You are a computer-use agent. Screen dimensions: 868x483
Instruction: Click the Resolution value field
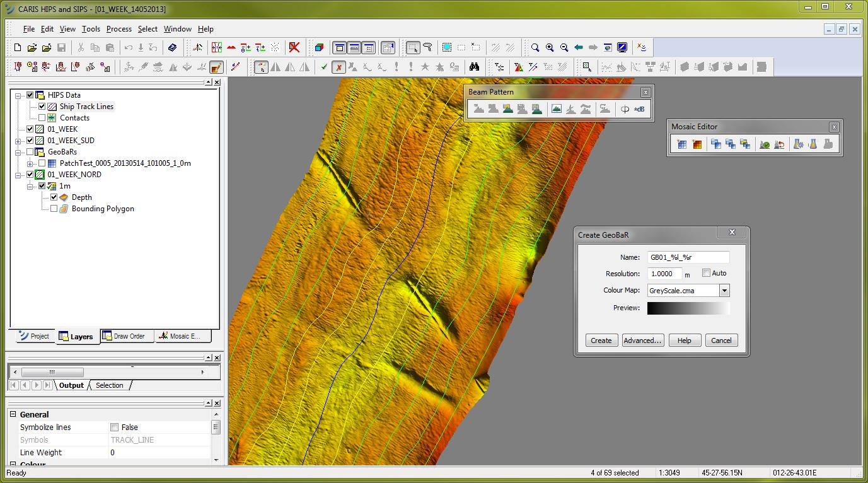664,274
